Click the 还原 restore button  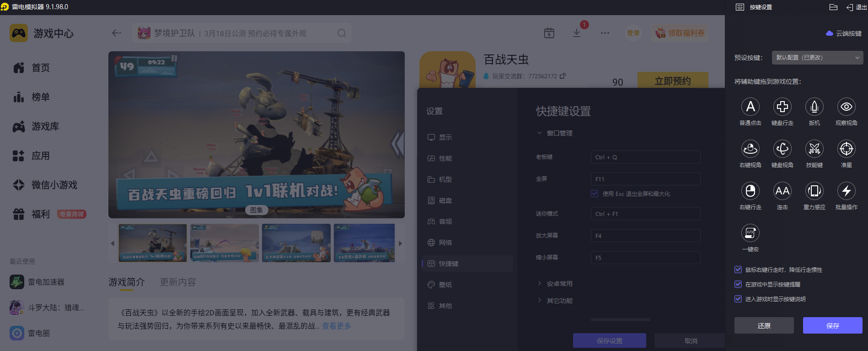click(x=764, y=325)
